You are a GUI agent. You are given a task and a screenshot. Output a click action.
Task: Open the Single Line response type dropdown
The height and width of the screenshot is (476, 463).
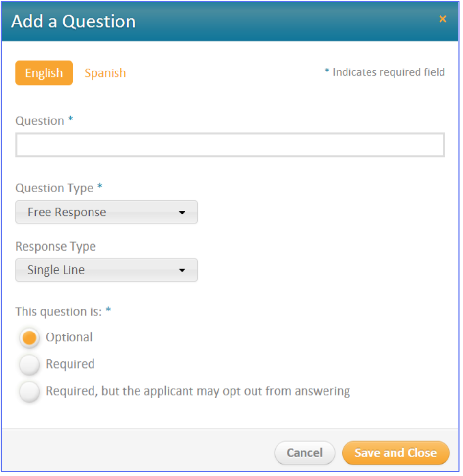106,270
